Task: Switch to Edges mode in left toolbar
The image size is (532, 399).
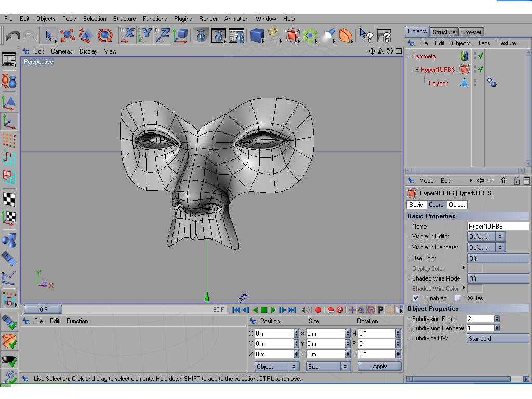Action: [9, 159]
